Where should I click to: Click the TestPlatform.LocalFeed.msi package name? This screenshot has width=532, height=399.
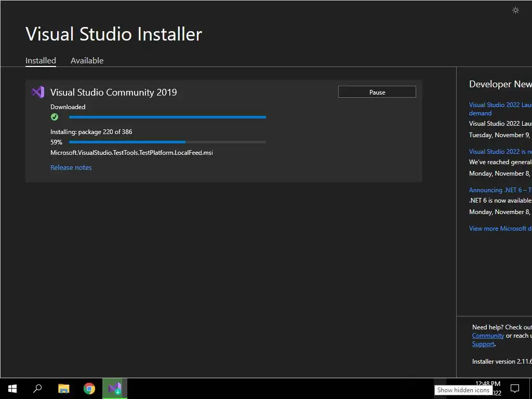131,153
